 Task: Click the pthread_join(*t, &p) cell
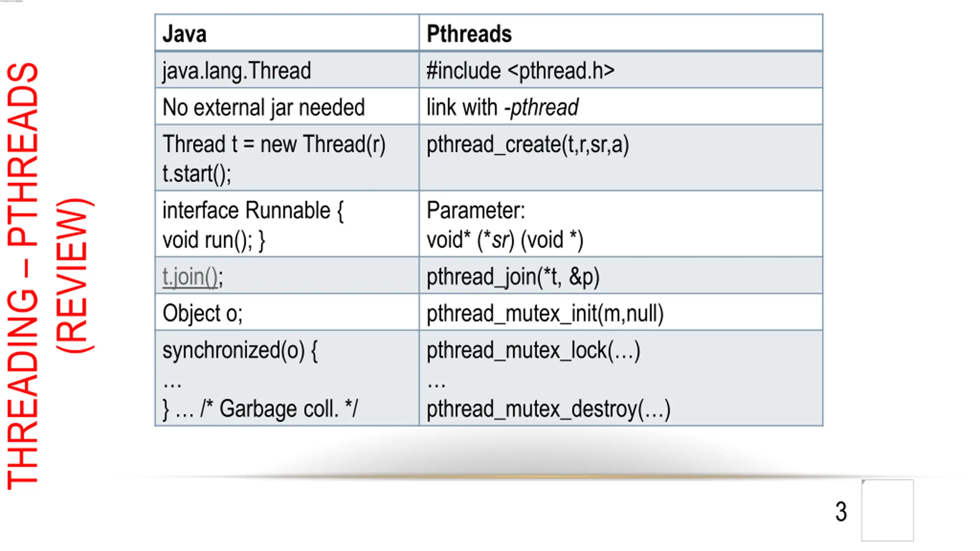point(621,275)
